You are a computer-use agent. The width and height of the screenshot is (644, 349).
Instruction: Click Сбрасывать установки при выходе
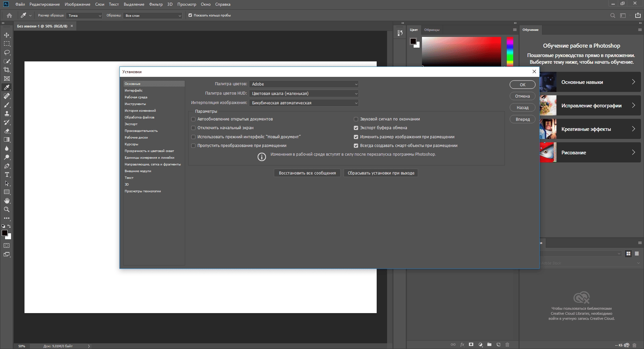381,173
